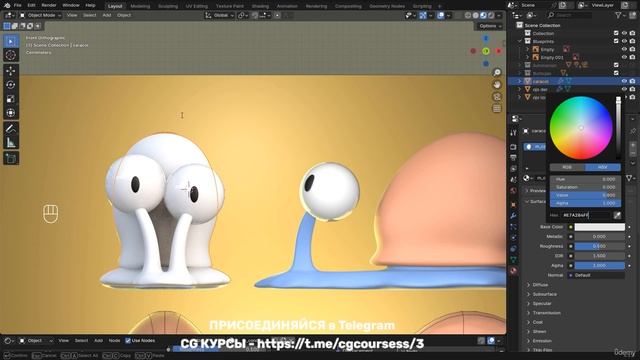The height and width of the screenshot is (360, 640).
Task: Hide the Empty object eye icon
Action: [624, 49]
